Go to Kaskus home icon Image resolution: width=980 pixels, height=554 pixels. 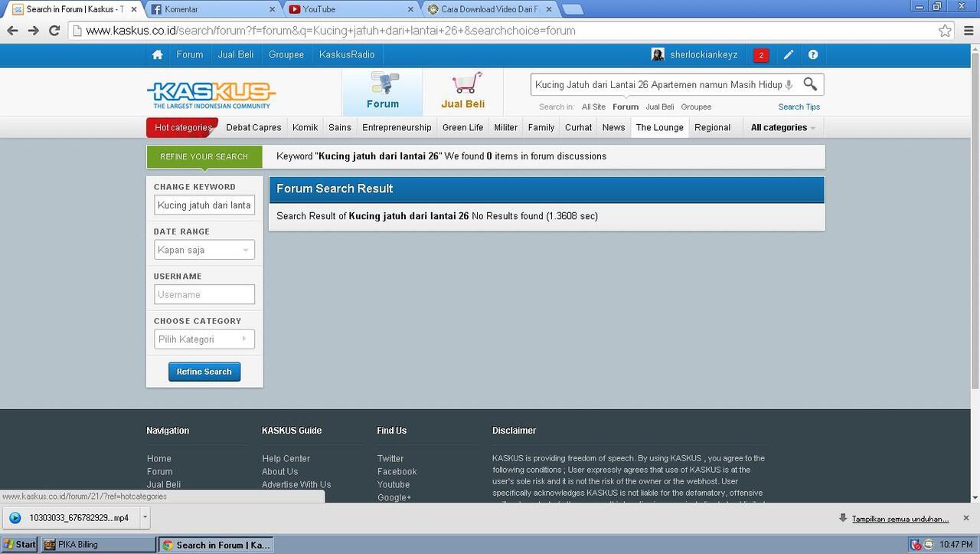[x=158, y=55]
